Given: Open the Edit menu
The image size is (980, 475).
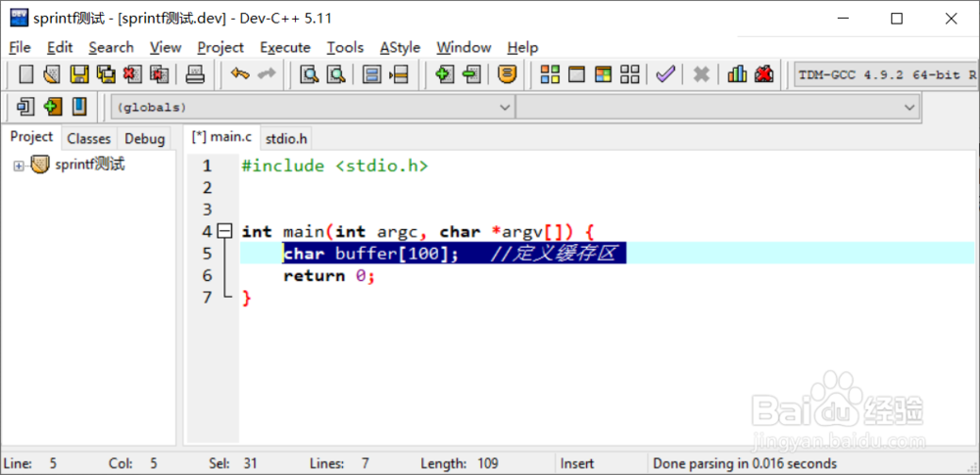Looking at the screenshot, I should click(60, 47).
